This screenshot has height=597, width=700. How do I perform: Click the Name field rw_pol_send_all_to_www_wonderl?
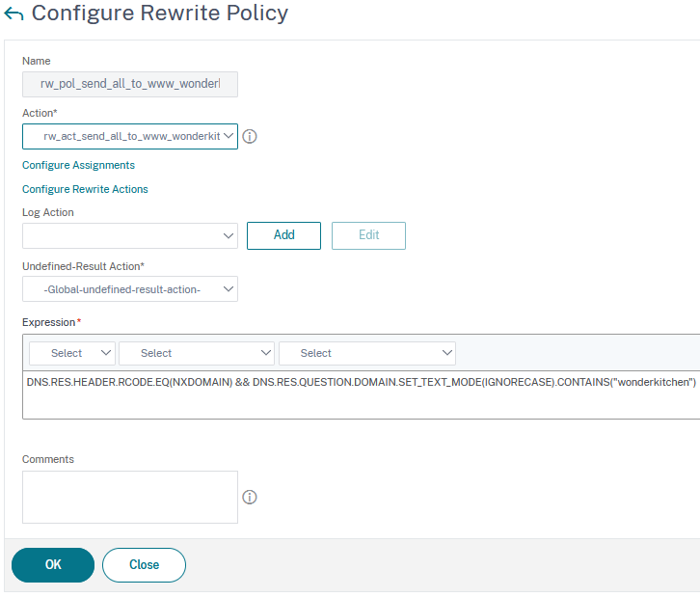130,85
